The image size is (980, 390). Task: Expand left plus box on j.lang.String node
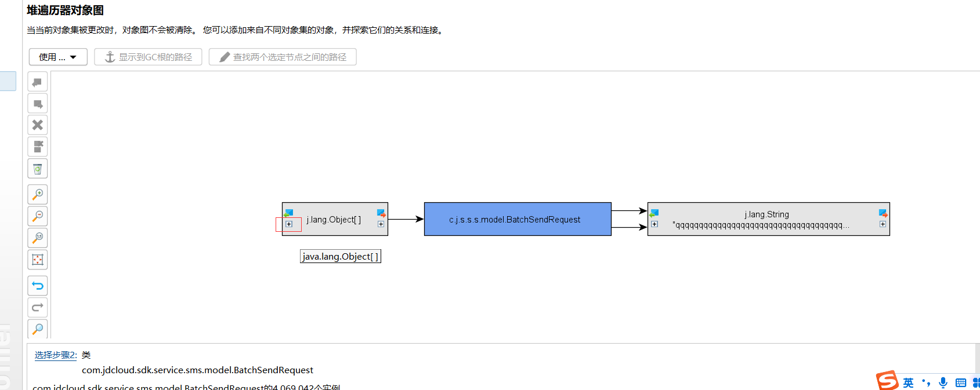(654, 224)
